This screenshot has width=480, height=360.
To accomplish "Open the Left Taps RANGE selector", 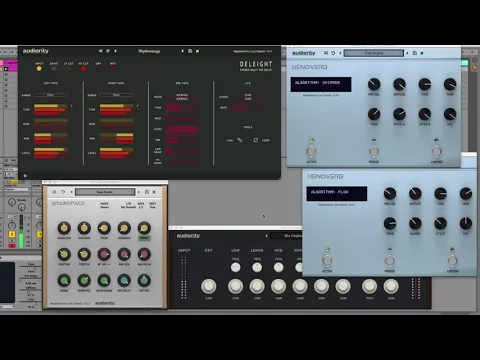I will pyautogui.click(x=51, y=95).
